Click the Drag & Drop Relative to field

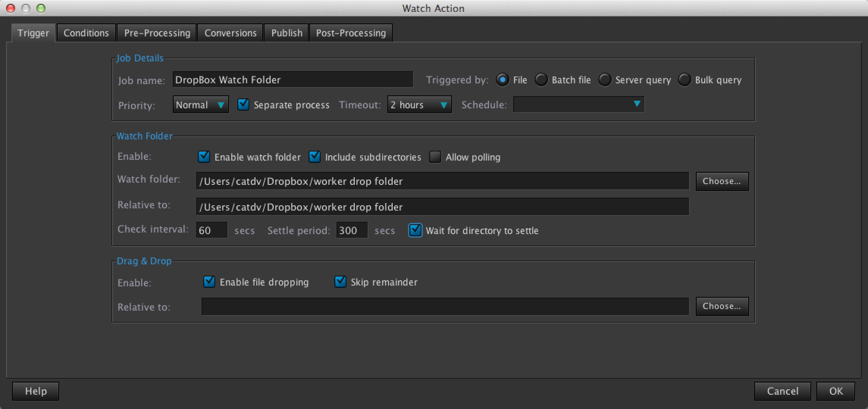tap(445, 306)
